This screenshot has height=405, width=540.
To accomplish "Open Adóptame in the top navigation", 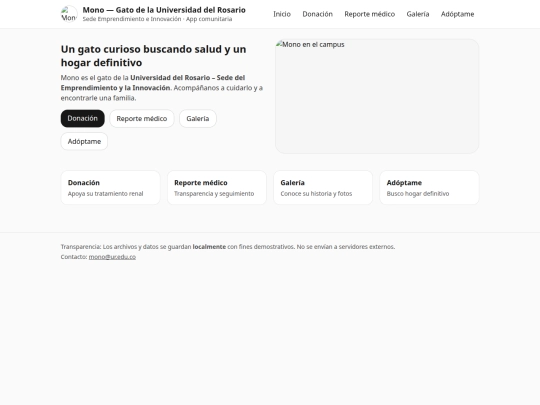I will point(457,14).
